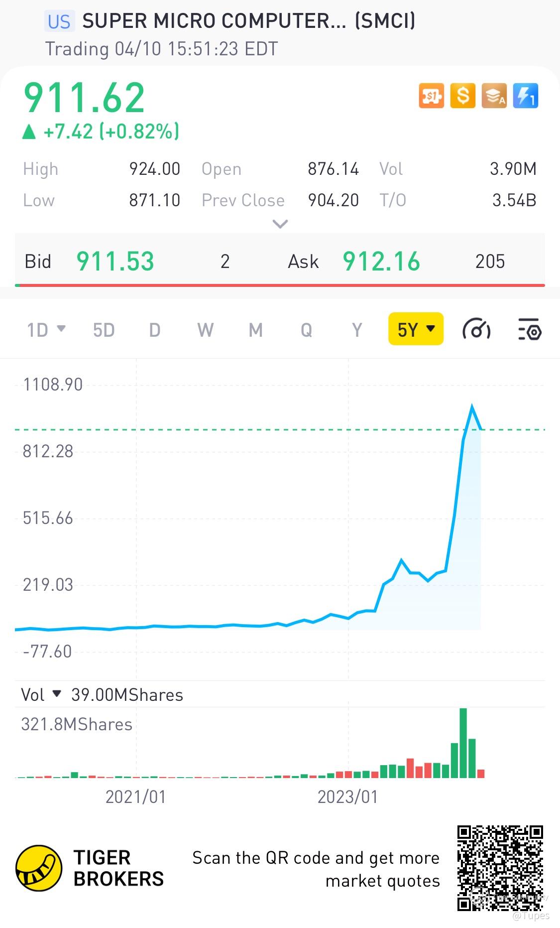
Task: Open the Vol indicator dropdown
Action: pyautogui.click(x=41, y=694)
